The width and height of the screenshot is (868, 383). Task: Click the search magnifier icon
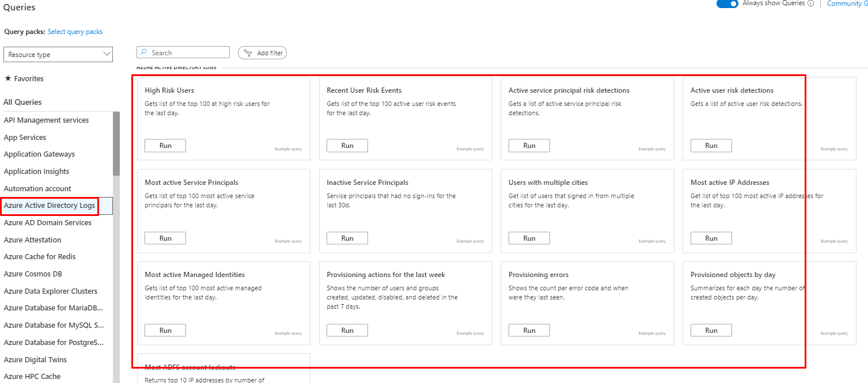click(143, 52)
